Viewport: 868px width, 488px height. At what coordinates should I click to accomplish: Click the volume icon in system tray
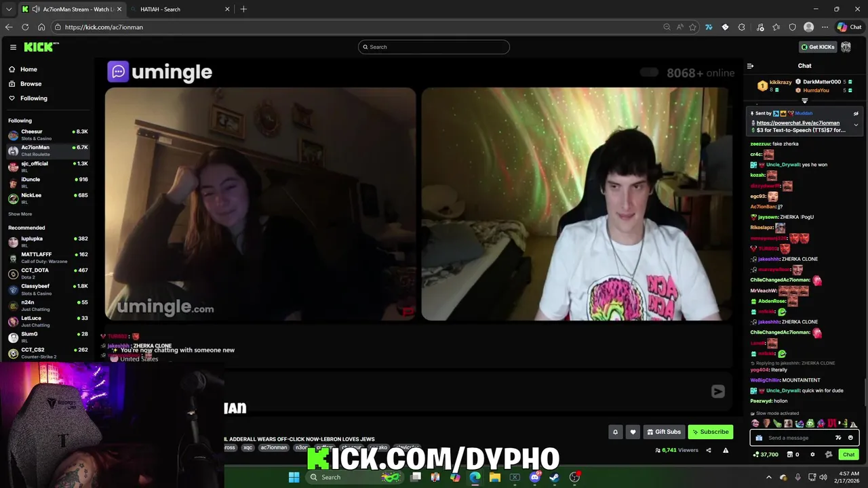click(x=824, y=477)
